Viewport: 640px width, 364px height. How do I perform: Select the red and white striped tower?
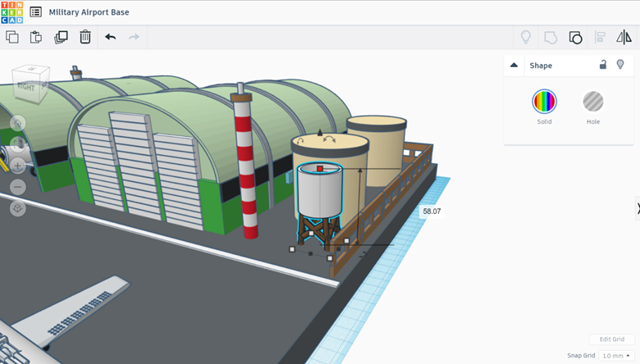pos(246,163)
